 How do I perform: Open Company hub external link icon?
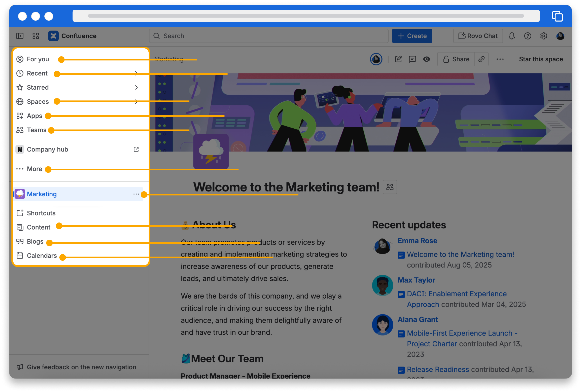pos(136,149)
